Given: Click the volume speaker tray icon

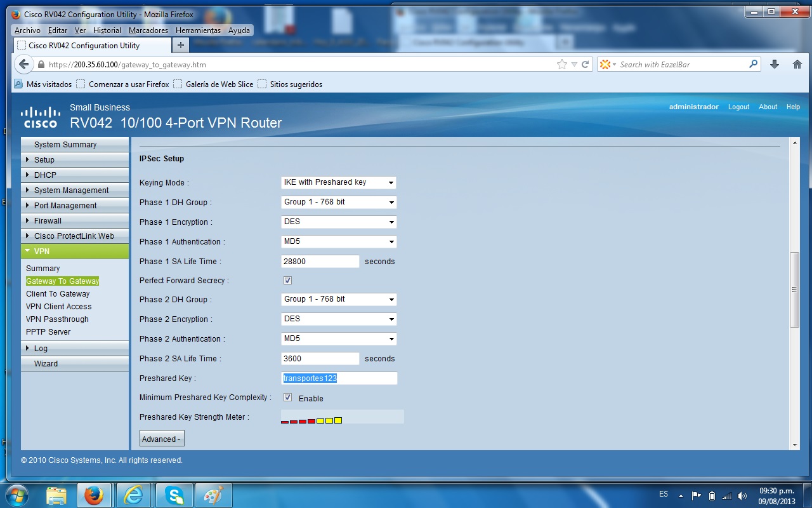Looking at the screenshot, I should tap(742, 496).
